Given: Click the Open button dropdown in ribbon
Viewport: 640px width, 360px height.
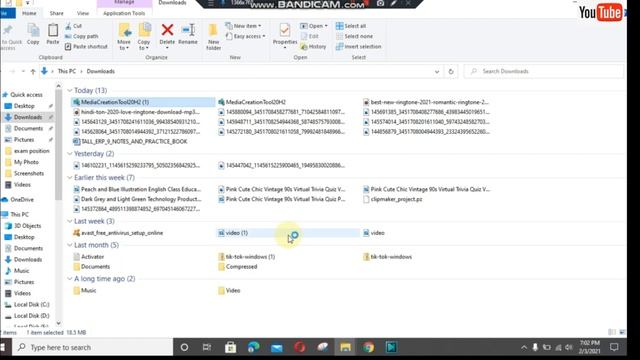Looking at the screenshot, I should tap(314, 26).
